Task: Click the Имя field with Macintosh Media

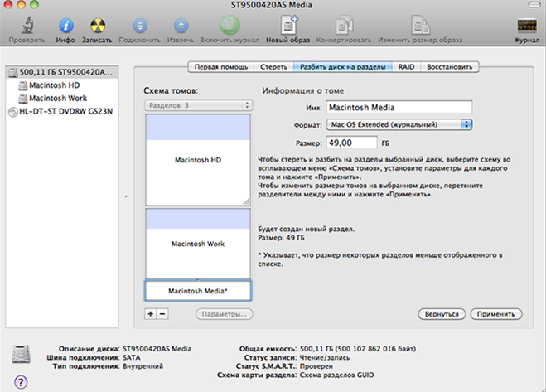Action: pos(398,106)
